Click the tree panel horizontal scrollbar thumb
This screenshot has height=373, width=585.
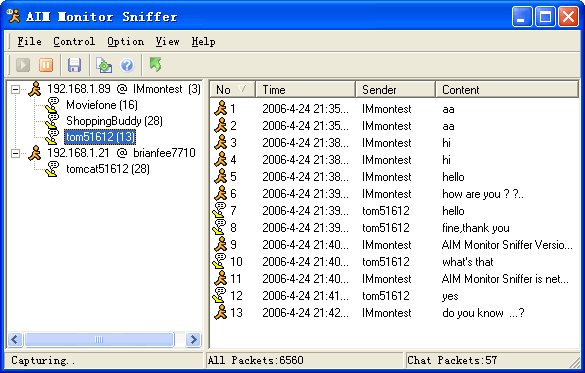click(x=99, y=339)
